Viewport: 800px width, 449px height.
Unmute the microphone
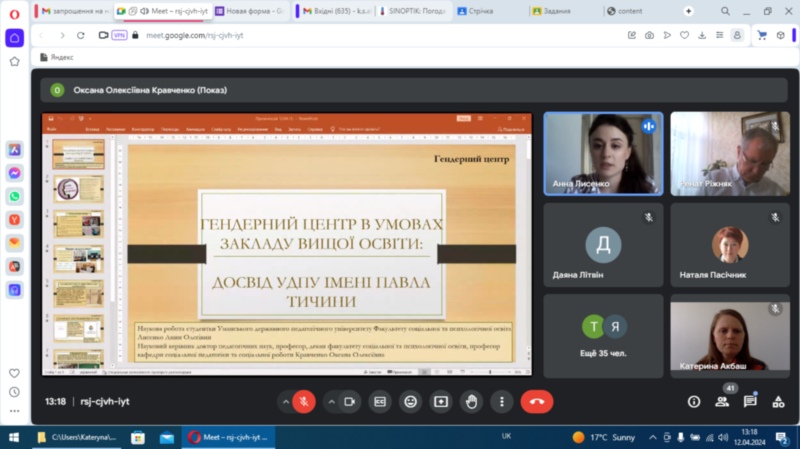pyautogui.click(x=304, y=401)
